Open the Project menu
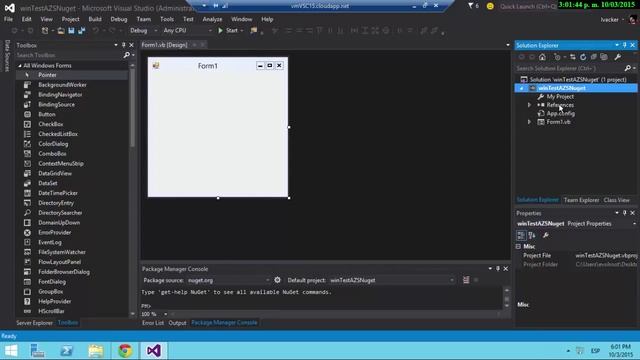Image resolution: width=640 pixels, height=360 pixels. (70, 19)
